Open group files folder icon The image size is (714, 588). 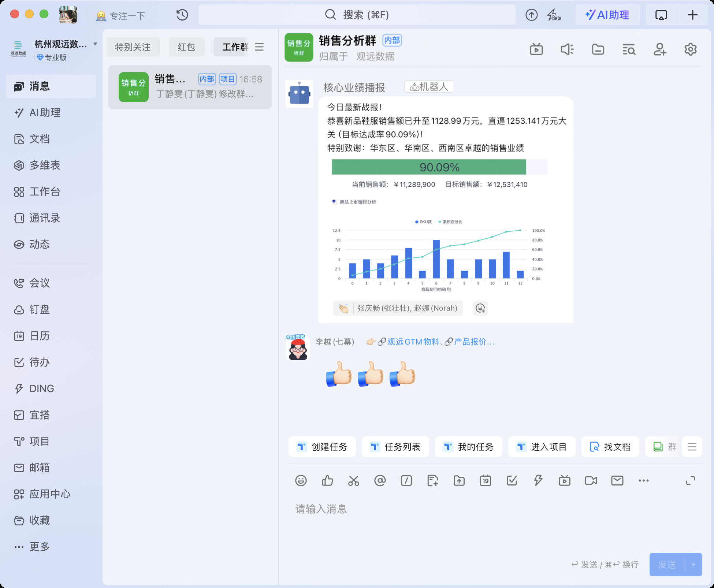click(x=598, y=49)
